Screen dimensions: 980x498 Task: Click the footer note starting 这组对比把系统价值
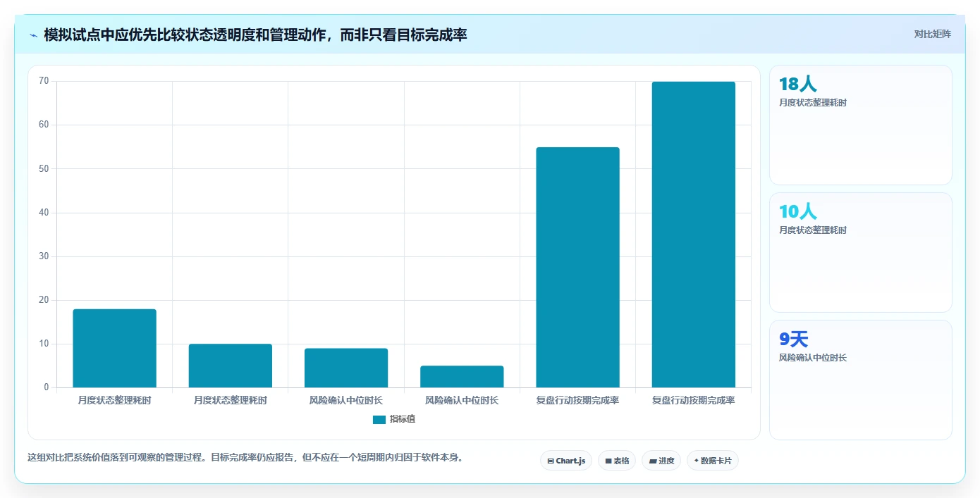pyautogui.click(x=245, y=458)
